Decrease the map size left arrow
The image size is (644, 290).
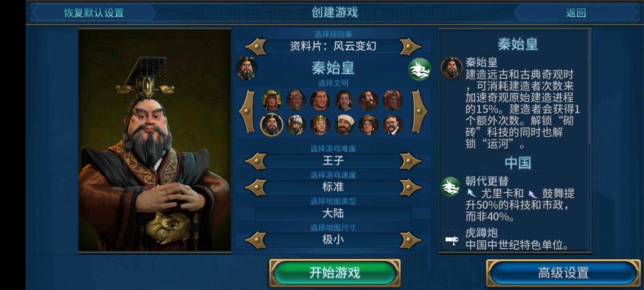256,240
